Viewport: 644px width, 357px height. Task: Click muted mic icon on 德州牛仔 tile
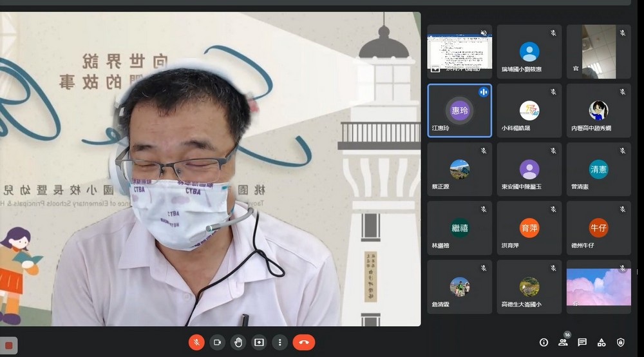[x=623, y=209]
